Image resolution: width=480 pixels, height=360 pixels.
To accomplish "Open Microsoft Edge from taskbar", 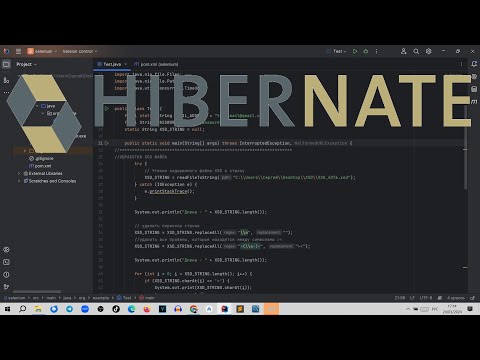I will point(131,309).
